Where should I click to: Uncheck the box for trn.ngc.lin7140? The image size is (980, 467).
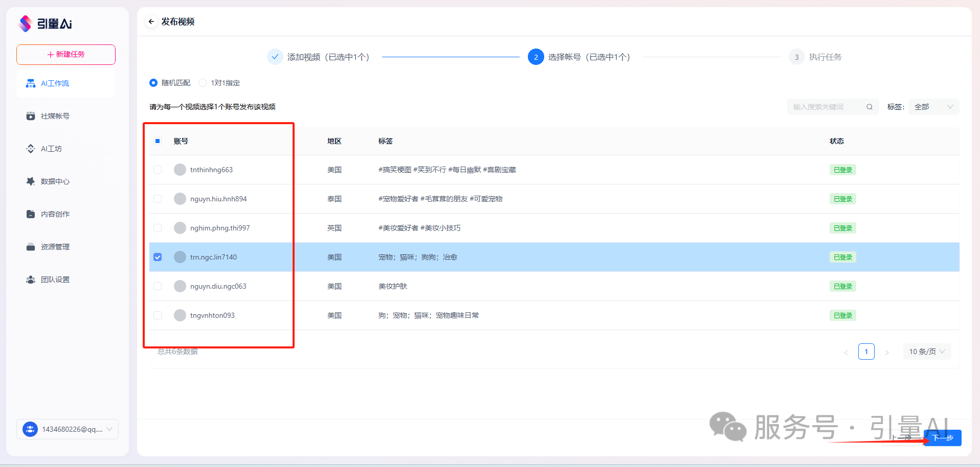[158, 257]
